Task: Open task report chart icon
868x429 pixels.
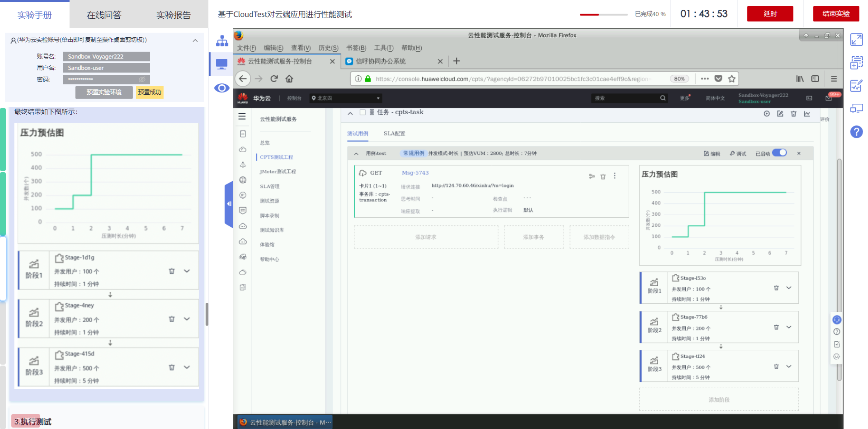Action: pyautogui.click(x=807, y=114)
